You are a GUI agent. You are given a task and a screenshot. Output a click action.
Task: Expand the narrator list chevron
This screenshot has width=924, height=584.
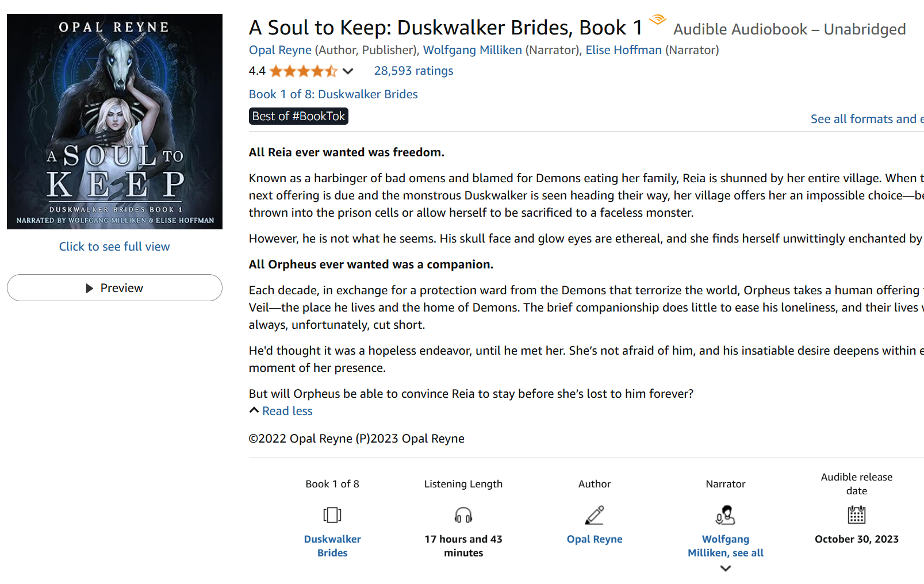[726, 568]
